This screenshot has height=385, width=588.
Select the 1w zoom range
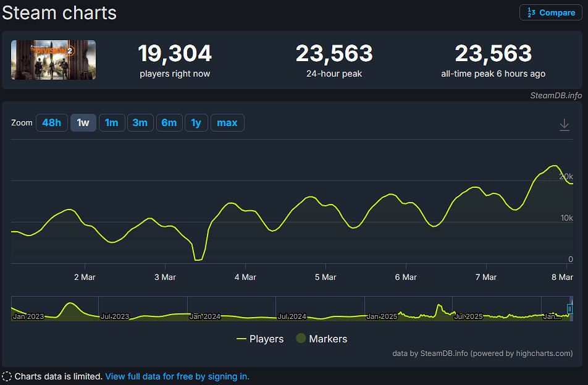pos(83,123)
